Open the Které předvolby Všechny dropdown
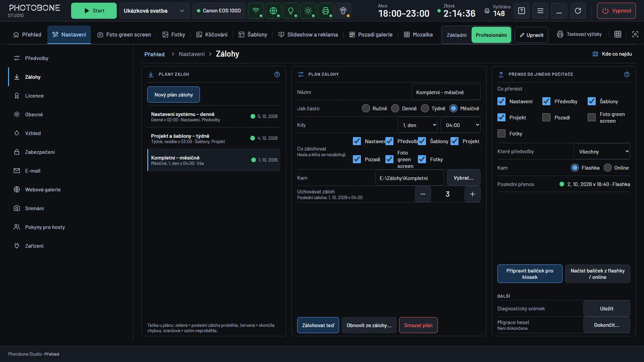644x362 pixels. point(602,152)
